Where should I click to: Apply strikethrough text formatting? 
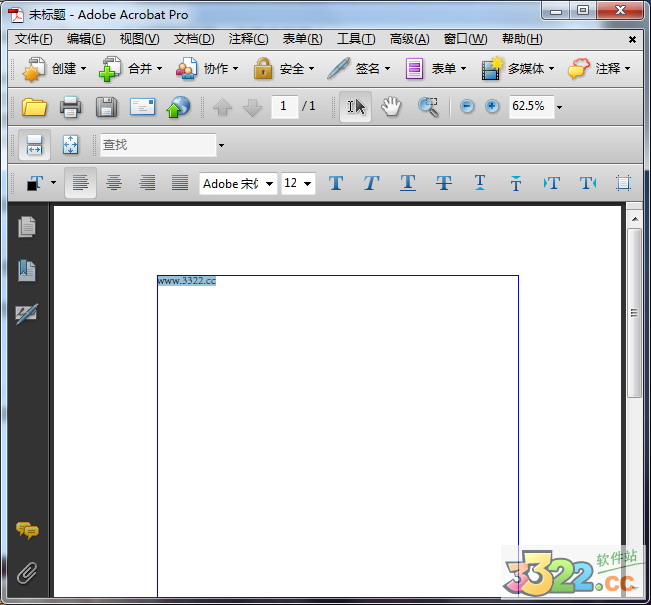pos(444,183)
